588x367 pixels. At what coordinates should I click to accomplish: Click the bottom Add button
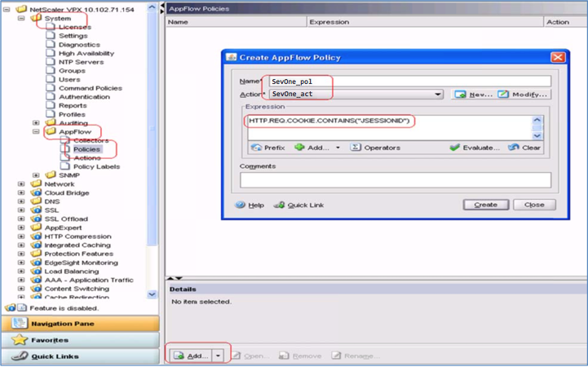pos(192,356)
